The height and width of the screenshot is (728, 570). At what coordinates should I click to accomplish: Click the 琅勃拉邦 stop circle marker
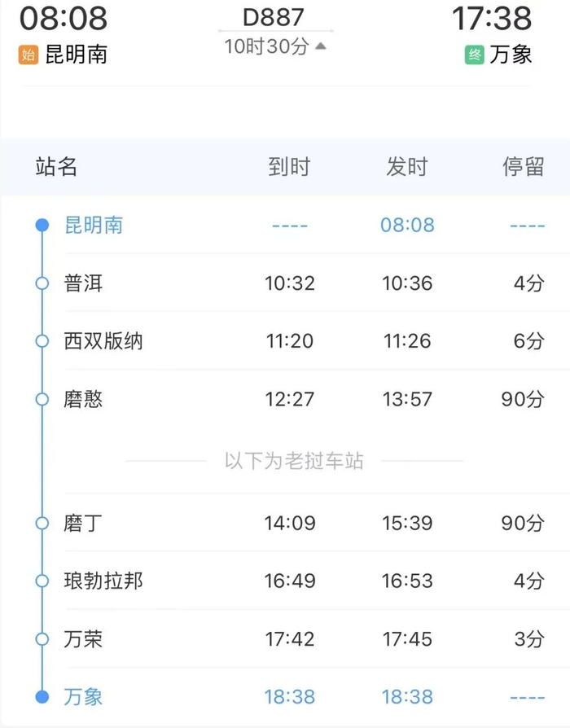pos(42,581)
